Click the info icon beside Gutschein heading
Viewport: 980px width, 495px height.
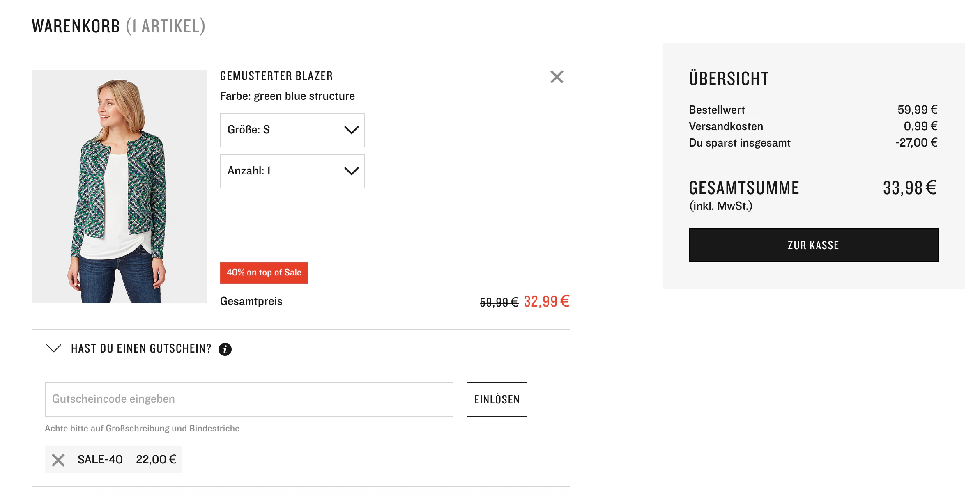pos(225,349)
